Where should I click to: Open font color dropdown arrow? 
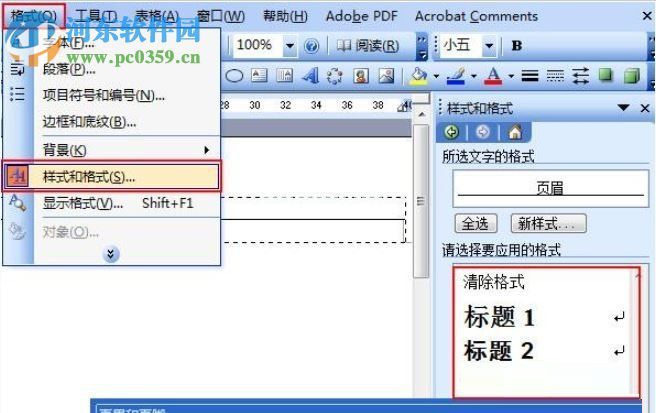click(511, 77)
